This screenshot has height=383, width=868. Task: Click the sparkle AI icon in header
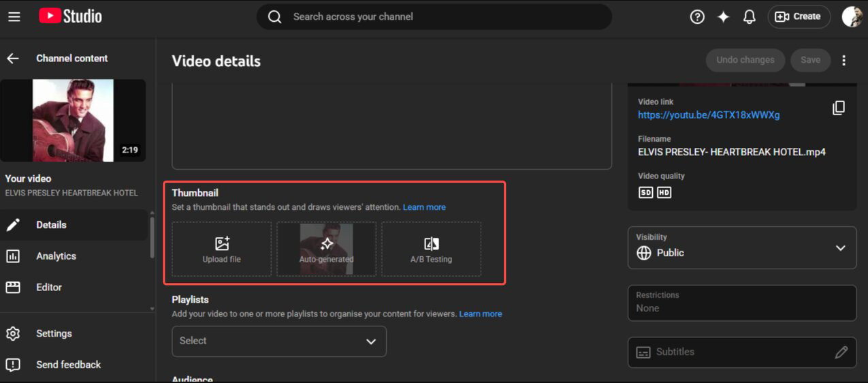[x=723, y=16]
